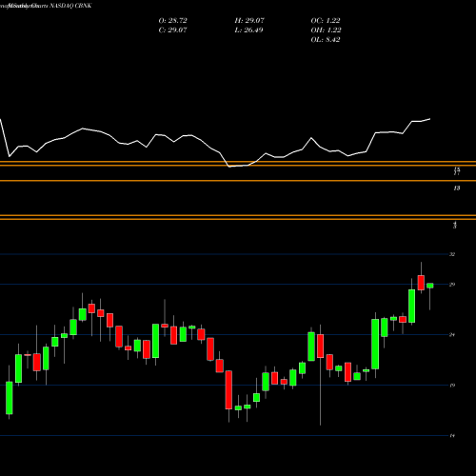Click the OC: 1.22 reading
This screenshot has width=476, height=476.
click(x=326, y=21)
